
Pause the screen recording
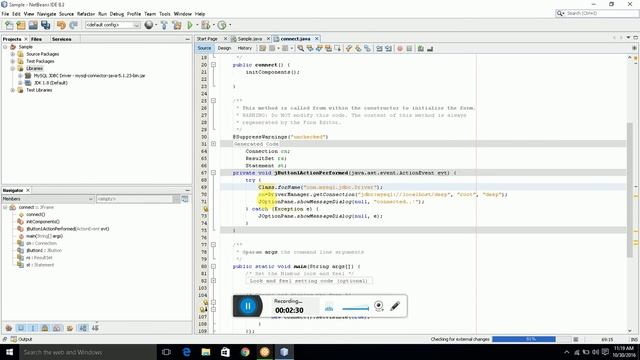tap(247, 306)
